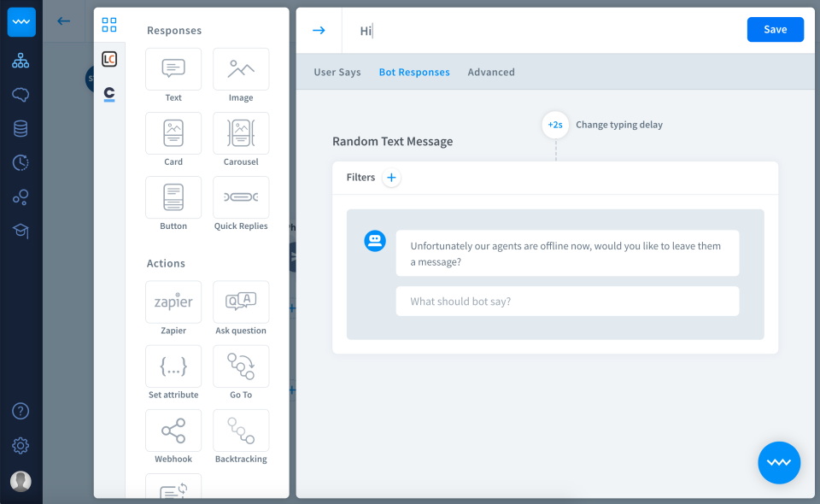Add a Set attribute action
Image resolution: width=820 pixels, height=504 pixels.
point(173,366)
